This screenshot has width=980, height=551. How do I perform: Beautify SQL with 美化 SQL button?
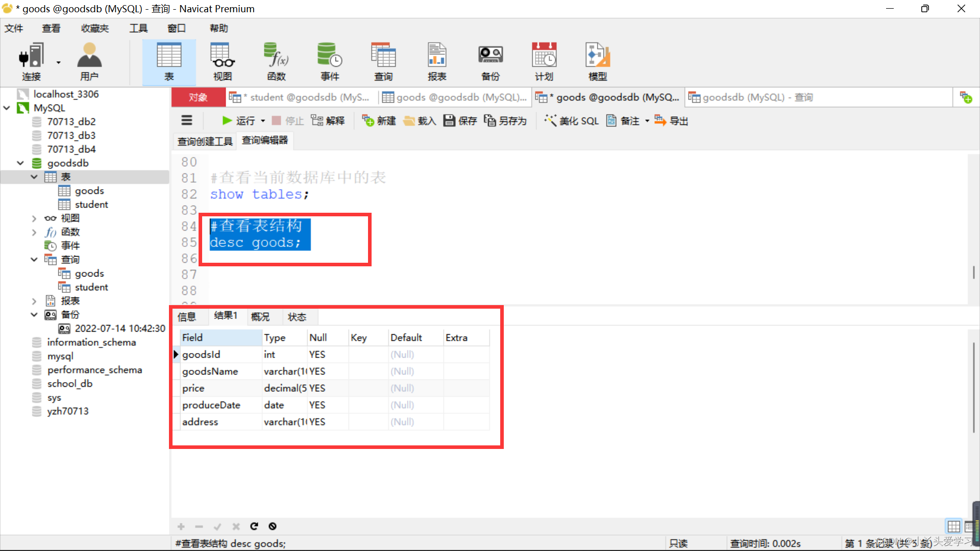point(571,120)
